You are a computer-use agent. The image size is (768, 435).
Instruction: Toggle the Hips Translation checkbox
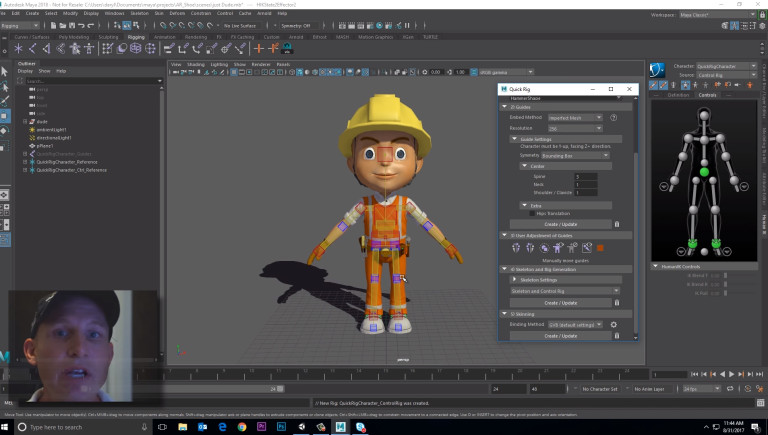(x=532, y=214)
